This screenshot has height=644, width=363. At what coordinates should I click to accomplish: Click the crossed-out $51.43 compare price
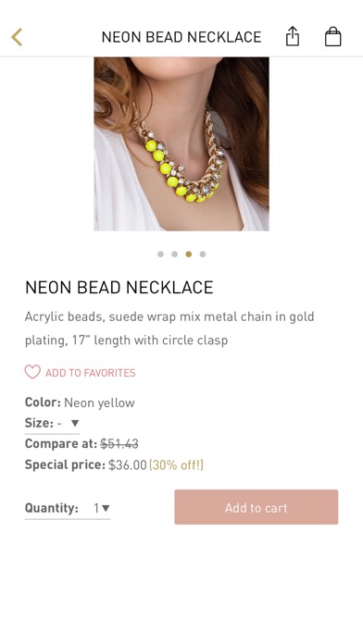119,443
